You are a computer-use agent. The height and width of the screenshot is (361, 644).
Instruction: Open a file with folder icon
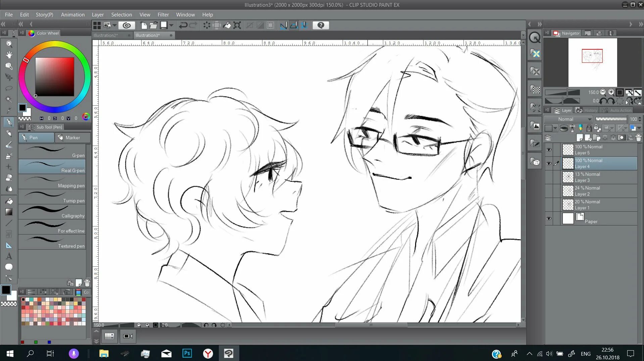coord(154,25)
